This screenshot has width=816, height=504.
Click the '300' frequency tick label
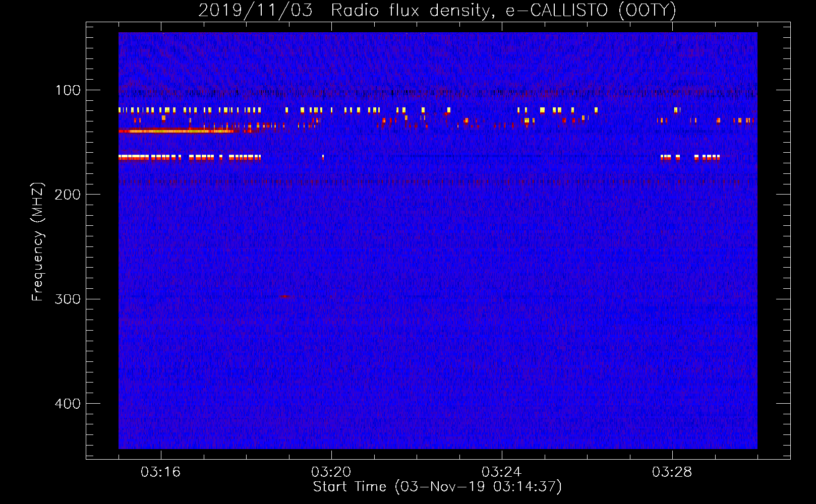68,299
